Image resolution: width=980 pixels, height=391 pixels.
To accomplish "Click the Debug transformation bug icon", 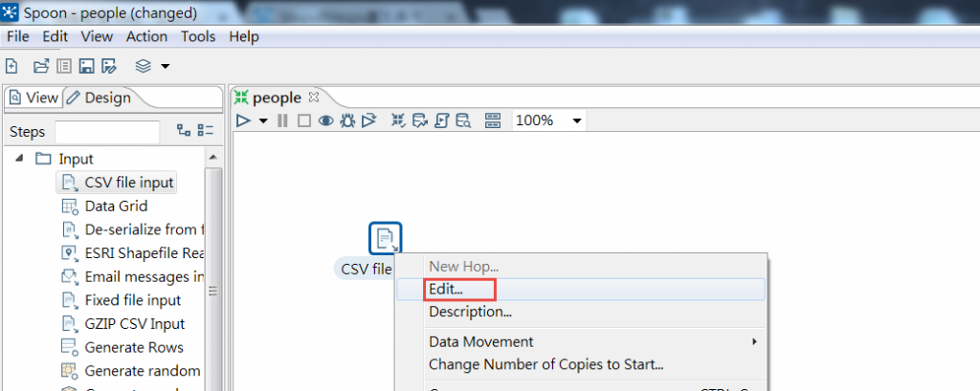I will 347,120.
